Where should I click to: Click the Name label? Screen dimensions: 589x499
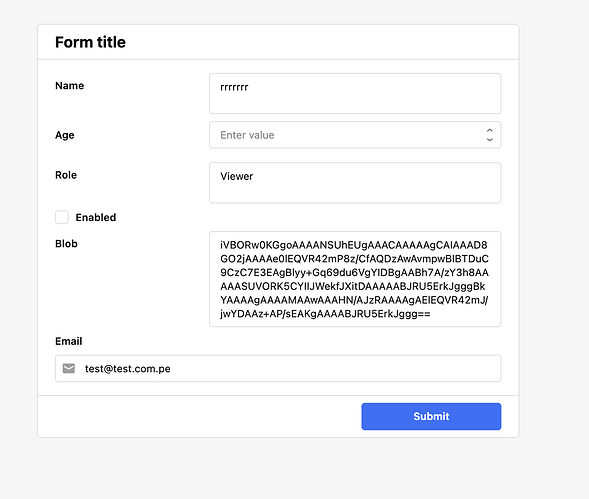69,86
